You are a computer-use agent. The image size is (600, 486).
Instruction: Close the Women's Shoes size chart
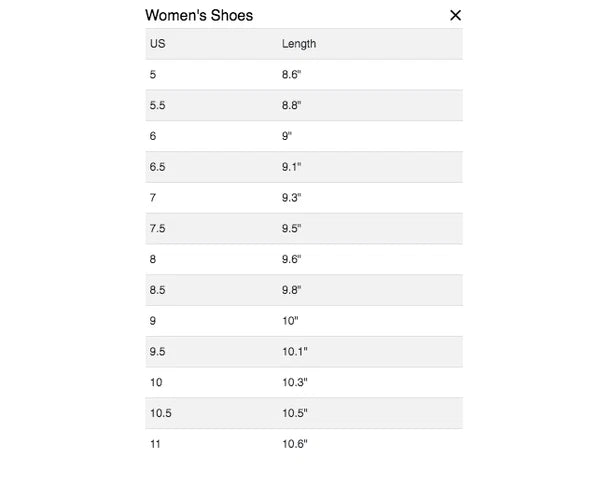tap(456, 15)
